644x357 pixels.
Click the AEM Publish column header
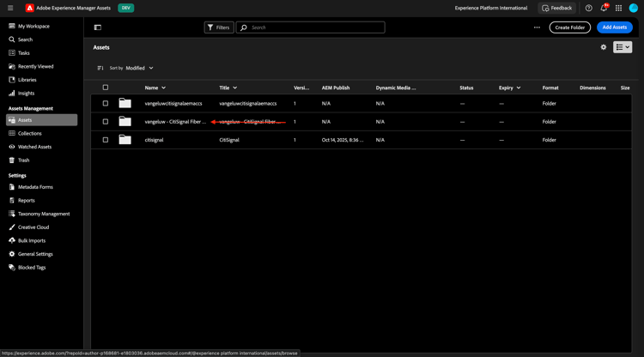[x=336, y=88]
